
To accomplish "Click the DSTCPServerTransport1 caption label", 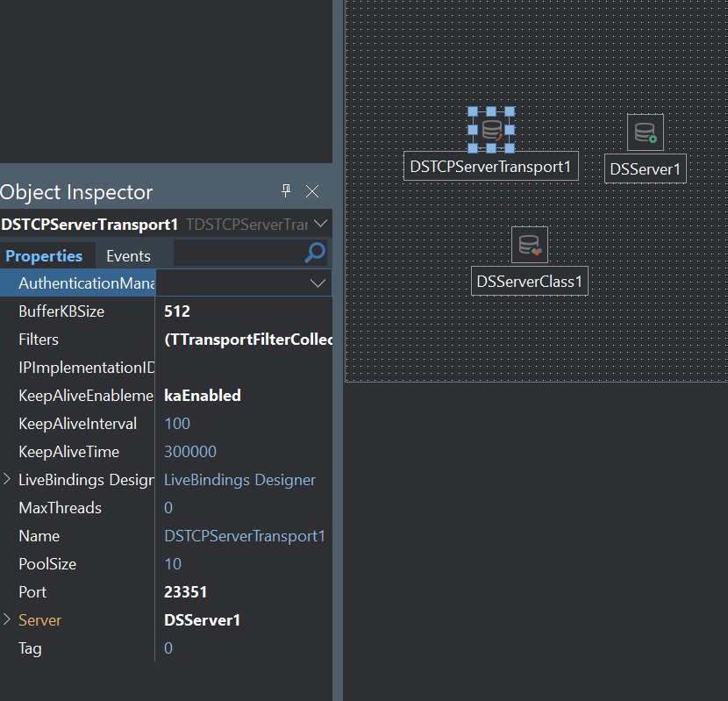I will [491, 167].
